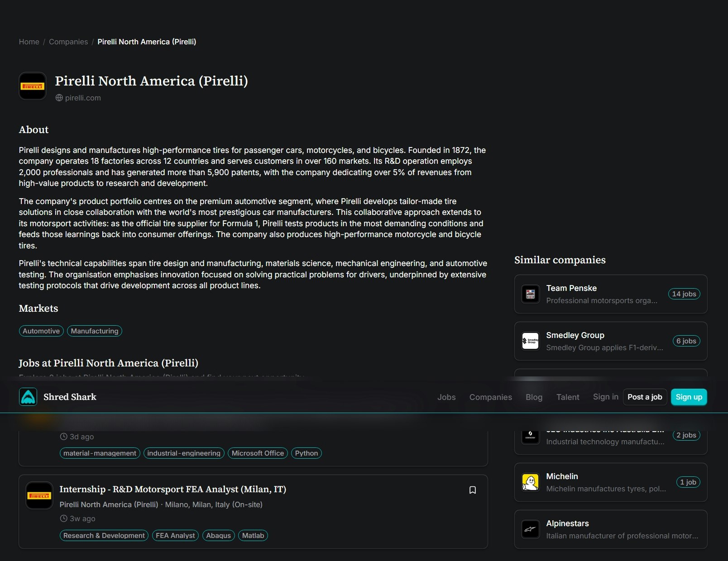Click the 3w ago posting time
The height and width of the screenshot is (561, 728).
point(82,518)
